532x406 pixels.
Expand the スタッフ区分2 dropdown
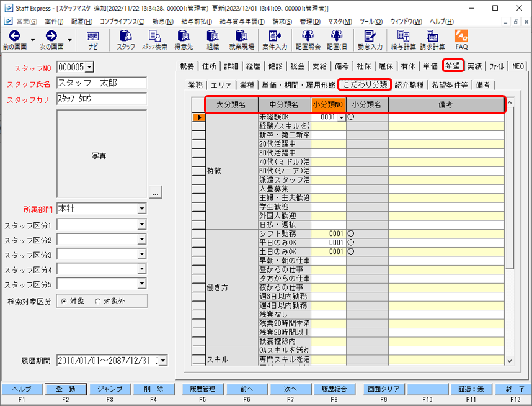[142, 239]
